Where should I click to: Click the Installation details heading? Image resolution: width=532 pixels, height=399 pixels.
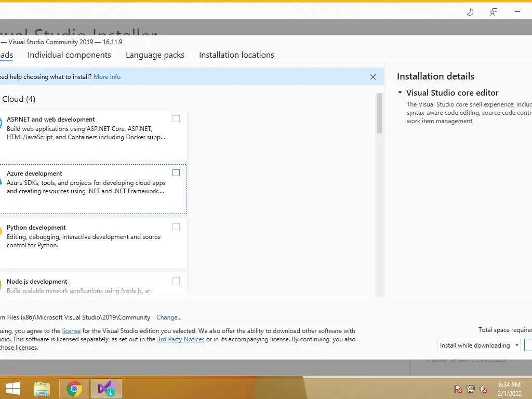(x=436, y=76)
